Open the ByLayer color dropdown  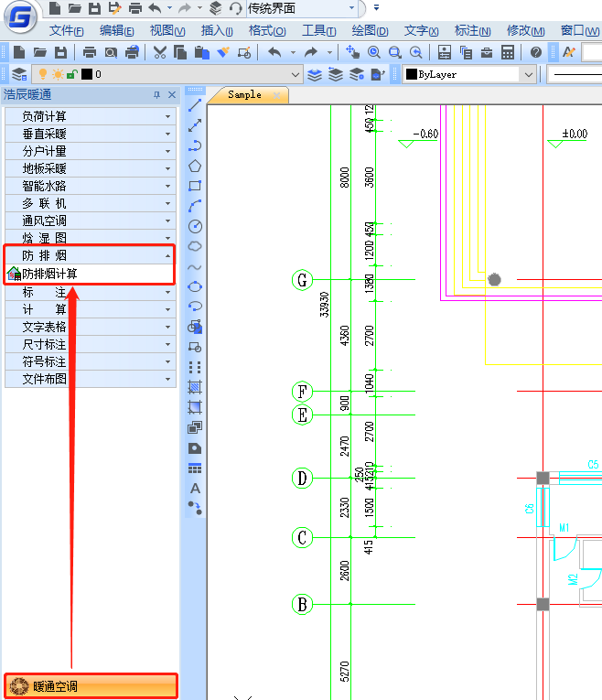coord(529,74)
